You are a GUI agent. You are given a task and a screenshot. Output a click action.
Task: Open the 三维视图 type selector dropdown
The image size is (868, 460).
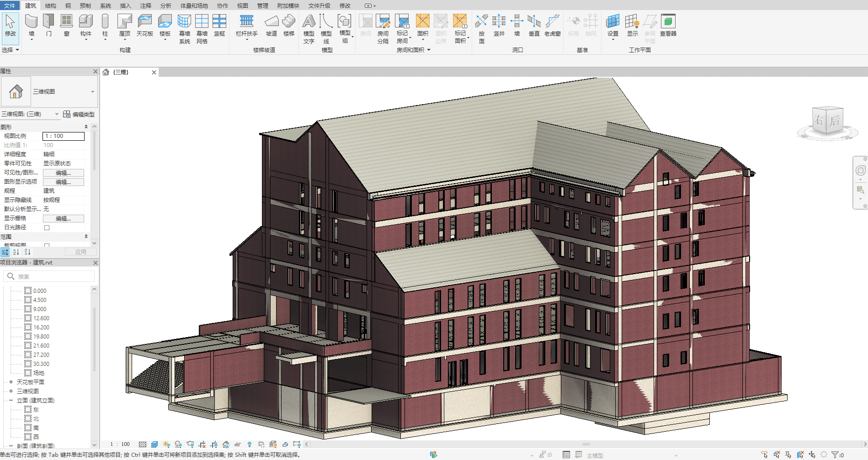coord(93,92)
